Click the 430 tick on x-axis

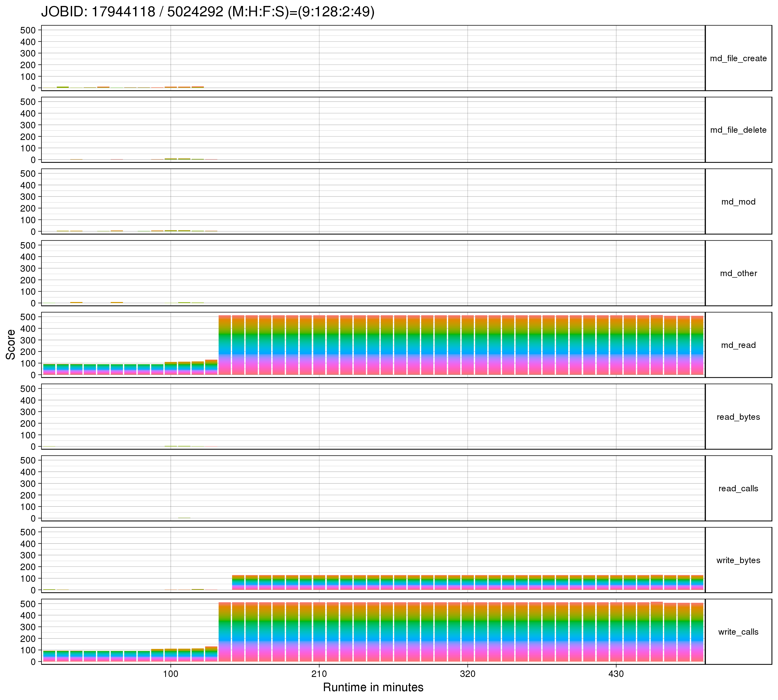(616, 674)
